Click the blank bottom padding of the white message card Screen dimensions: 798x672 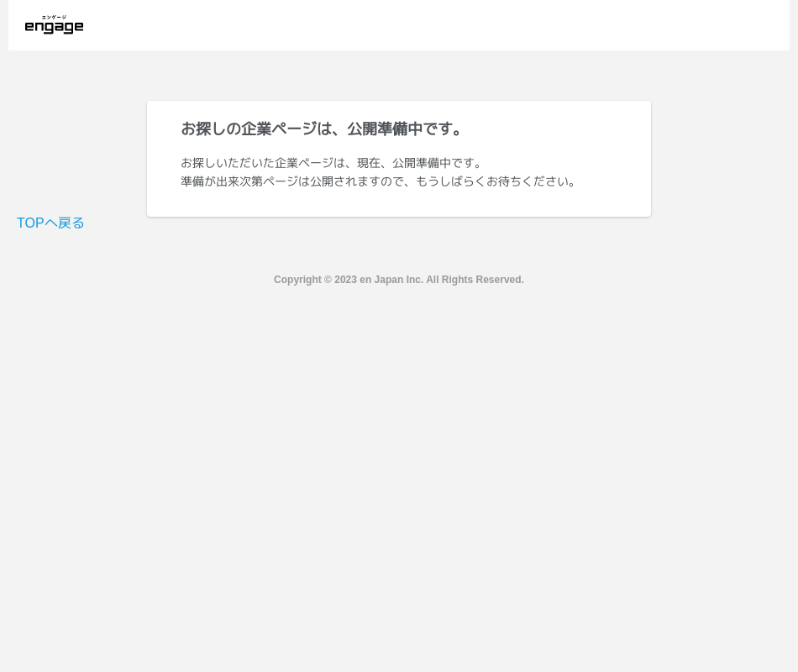point(399,204)
